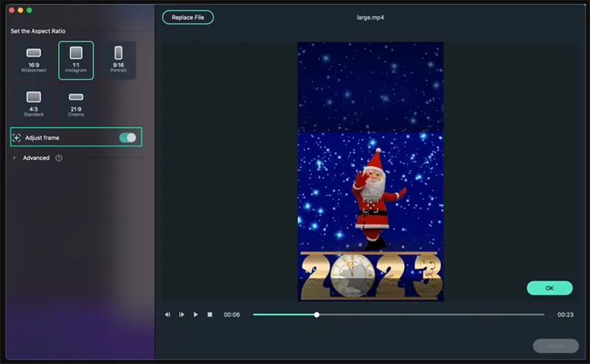Step back one frame

coord(167,315)
